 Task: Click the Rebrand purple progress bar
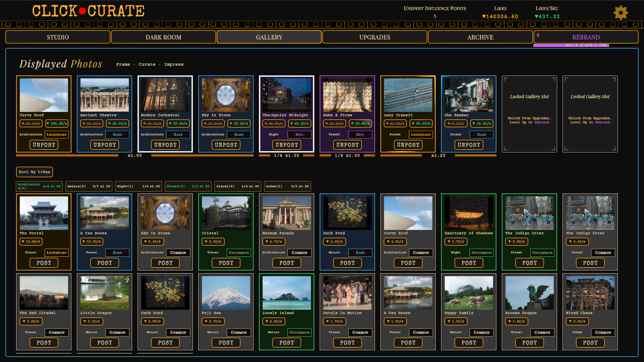point(571,45)
